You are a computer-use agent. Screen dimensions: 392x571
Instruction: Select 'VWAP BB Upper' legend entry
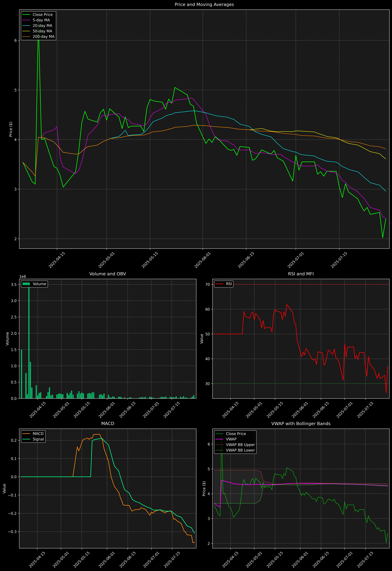(240, 445)
